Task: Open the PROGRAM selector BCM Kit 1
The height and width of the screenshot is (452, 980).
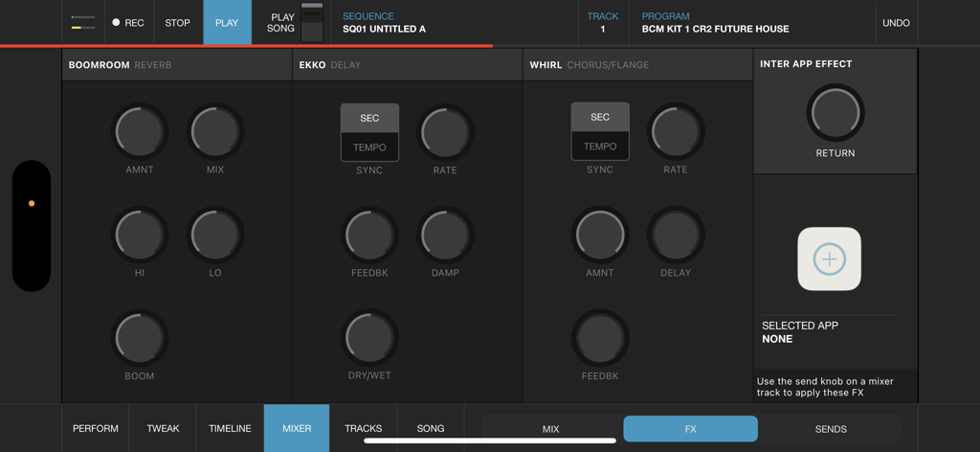Action: tap(752, 23)
